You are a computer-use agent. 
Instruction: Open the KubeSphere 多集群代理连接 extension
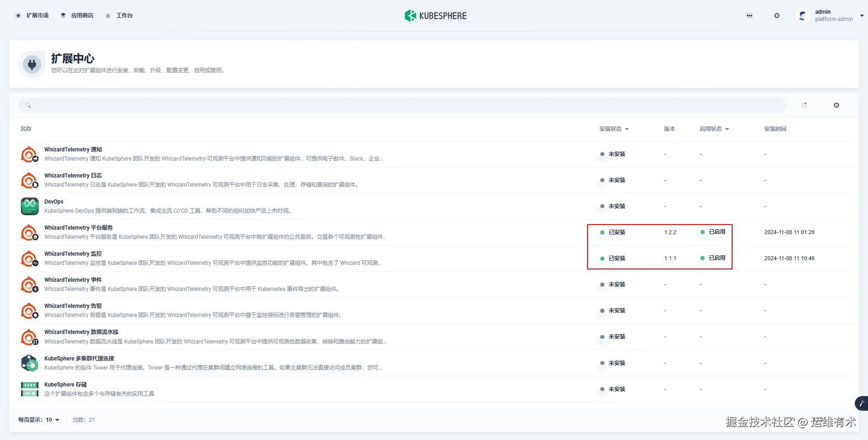tap(79, 359)
